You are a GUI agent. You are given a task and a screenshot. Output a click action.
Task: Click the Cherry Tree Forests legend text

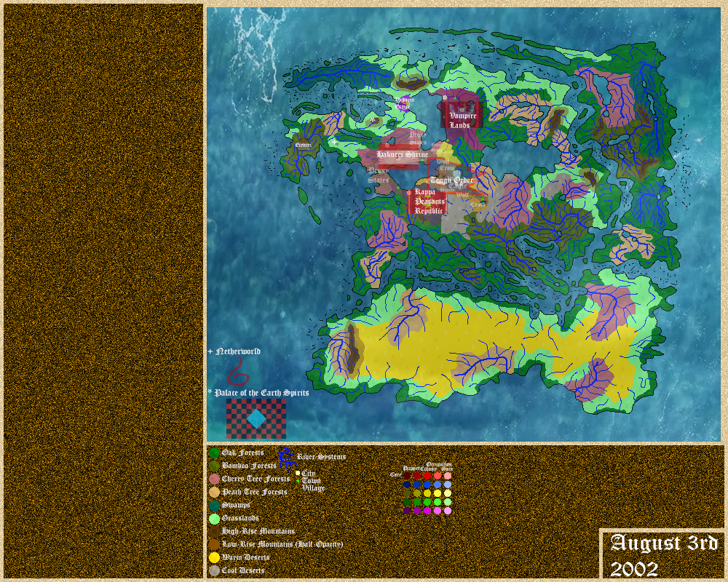tap(256, 479)
